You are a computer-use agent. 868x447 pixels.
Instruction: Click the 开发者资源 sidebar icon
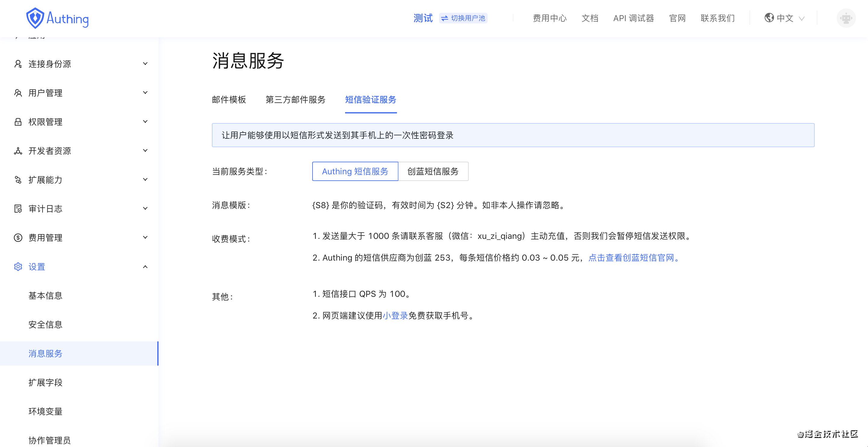[18, 151]
